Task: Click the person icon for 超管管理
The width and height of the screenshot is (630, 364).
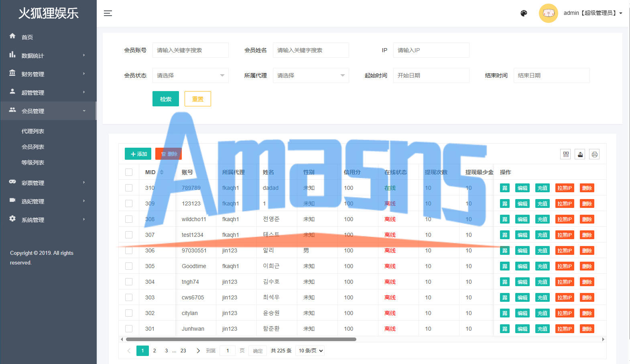Action: (12, 92)
